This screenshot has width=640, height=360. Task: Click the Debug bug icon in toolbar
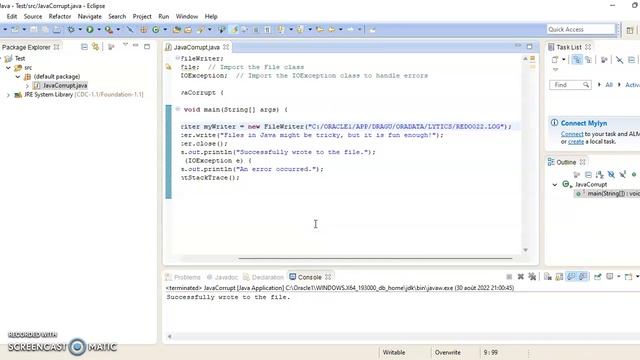click(71, 29)
